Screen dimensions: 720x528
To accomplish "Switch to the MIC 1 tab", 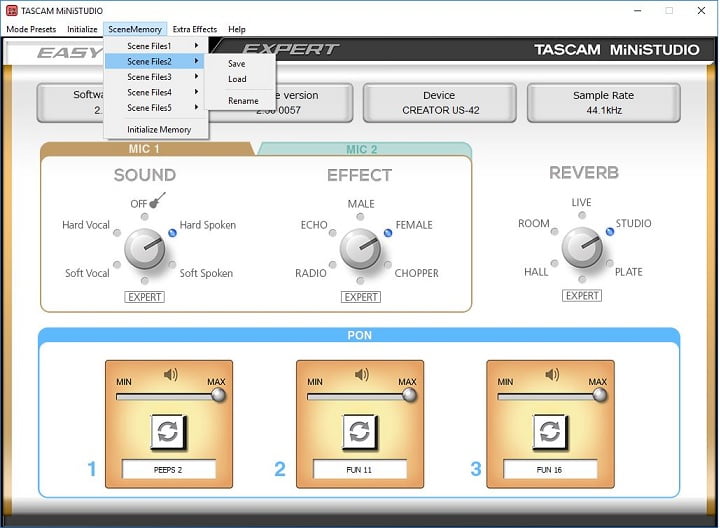I will 145,149.
